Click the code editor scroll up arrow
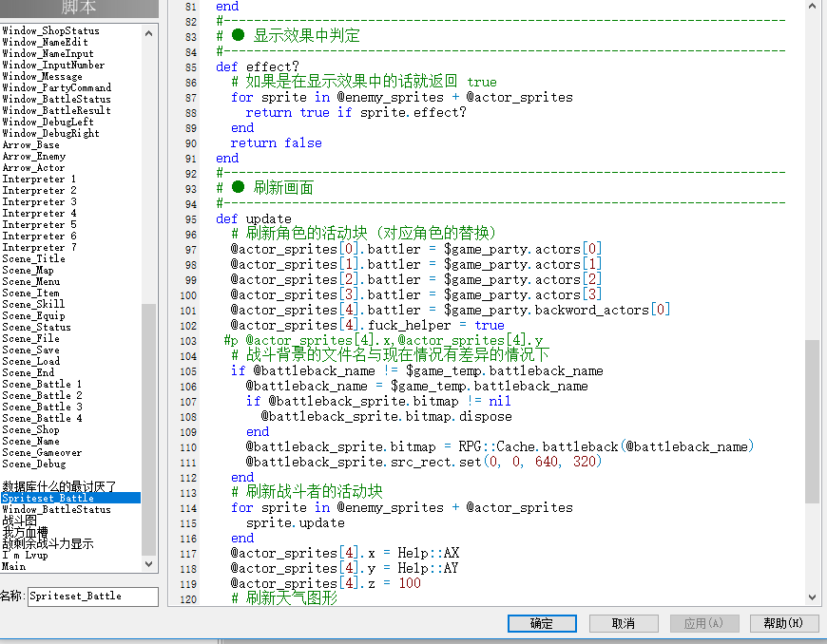The image size is (827, 644). [x=812, y=7]
